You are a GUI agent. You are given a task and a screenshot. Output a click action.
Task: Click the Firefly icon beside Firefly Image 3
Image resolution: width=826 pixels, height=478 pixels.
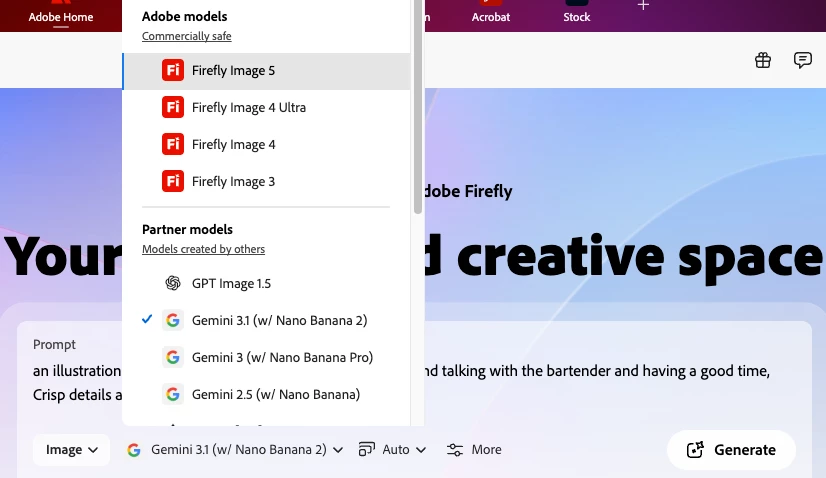pyautogui.click(x=173, y=181)
